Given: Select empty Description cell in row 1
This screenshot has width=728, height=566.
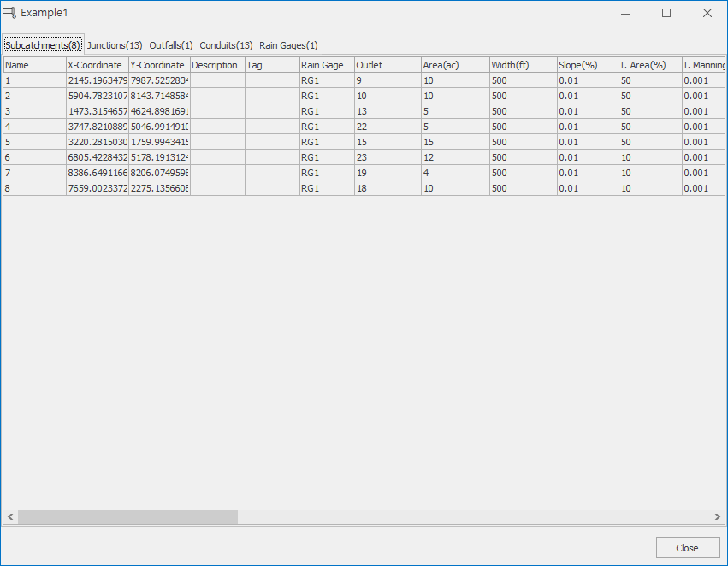Looking at the screenshot, I should click(x=217, y=80).
